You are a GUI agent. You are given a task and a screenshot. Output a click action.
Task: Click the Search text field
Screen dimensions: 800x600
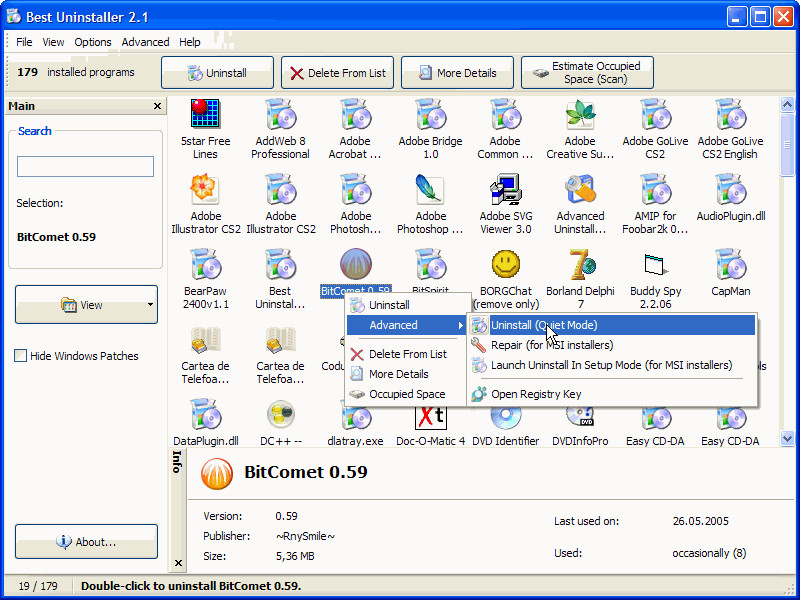85,166
